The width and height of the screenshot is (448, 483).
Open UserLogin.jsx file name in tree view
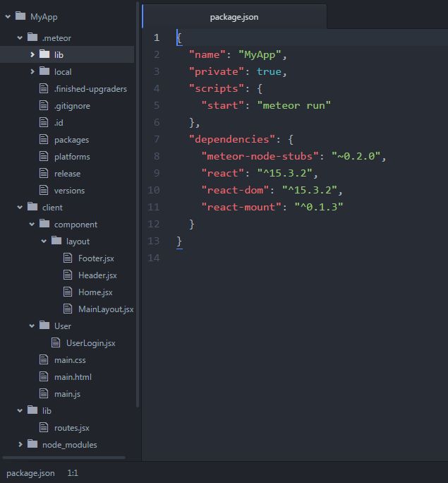click(91, 343)
